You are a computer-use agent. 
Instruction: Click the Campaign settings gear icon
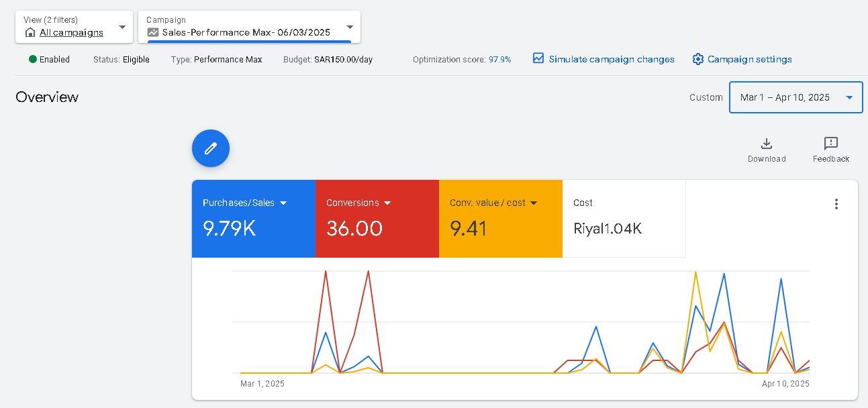point(698,59)
